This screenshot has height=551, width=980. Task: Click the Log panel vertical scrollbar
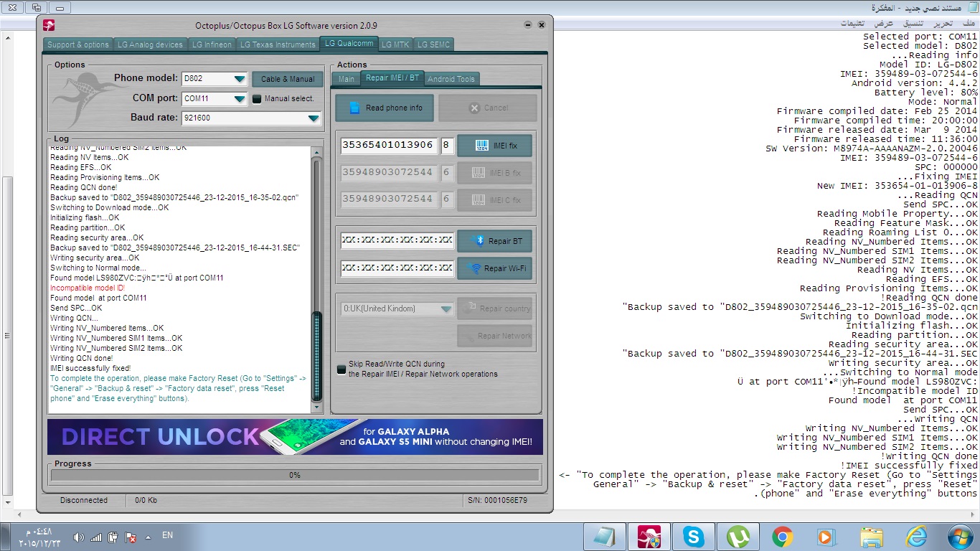(x=317, y=280)
